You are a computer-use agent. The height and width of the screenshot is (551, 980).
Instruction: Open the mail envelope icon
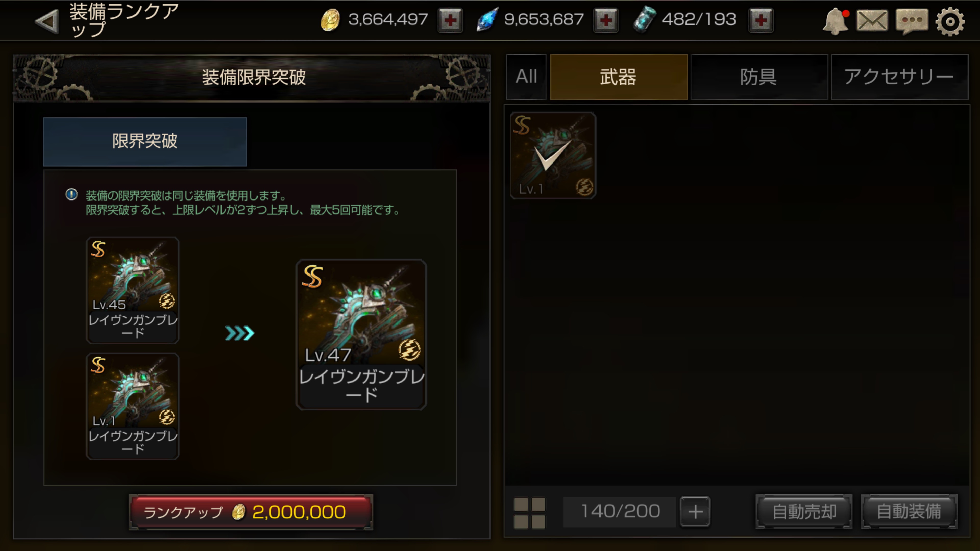tap(872, 20)
